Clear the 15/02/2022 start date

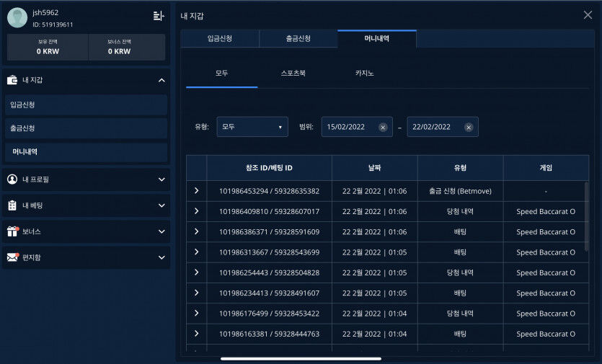tap(383, 127)
